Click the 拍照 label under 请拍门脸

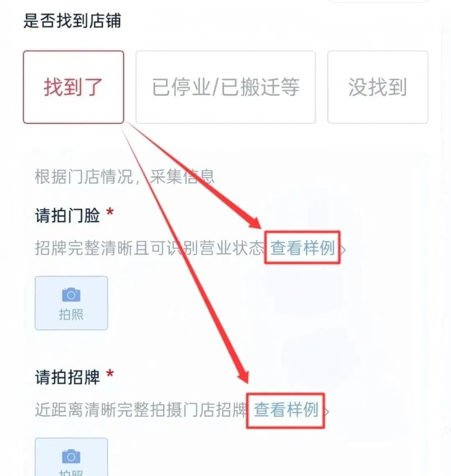click(71, 314)
